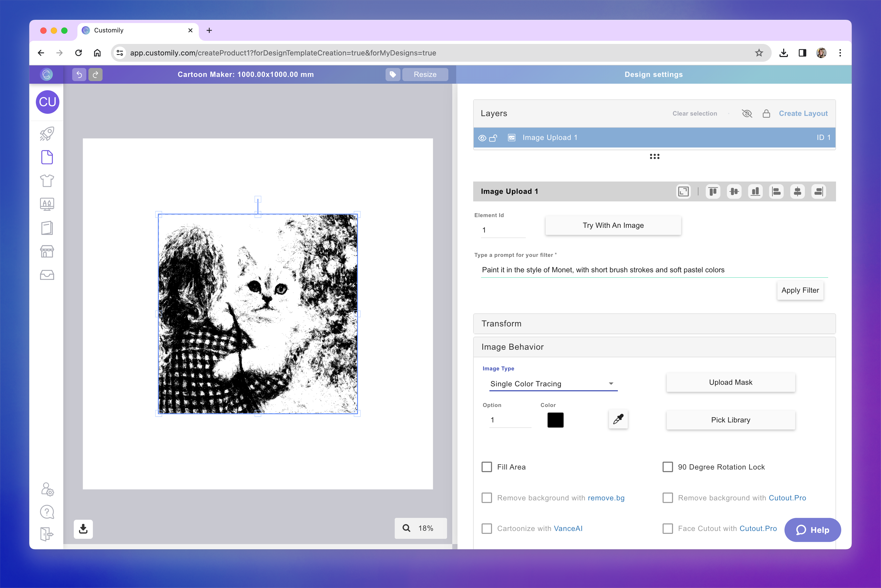The width and height of the screenshot is (881, 588).
Task: Download the canvas design
Action: [83, 529]
